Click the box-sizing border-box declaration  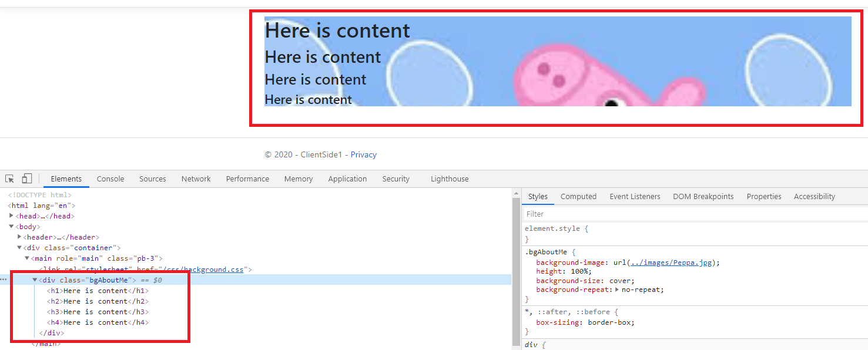tap(585, 322)
